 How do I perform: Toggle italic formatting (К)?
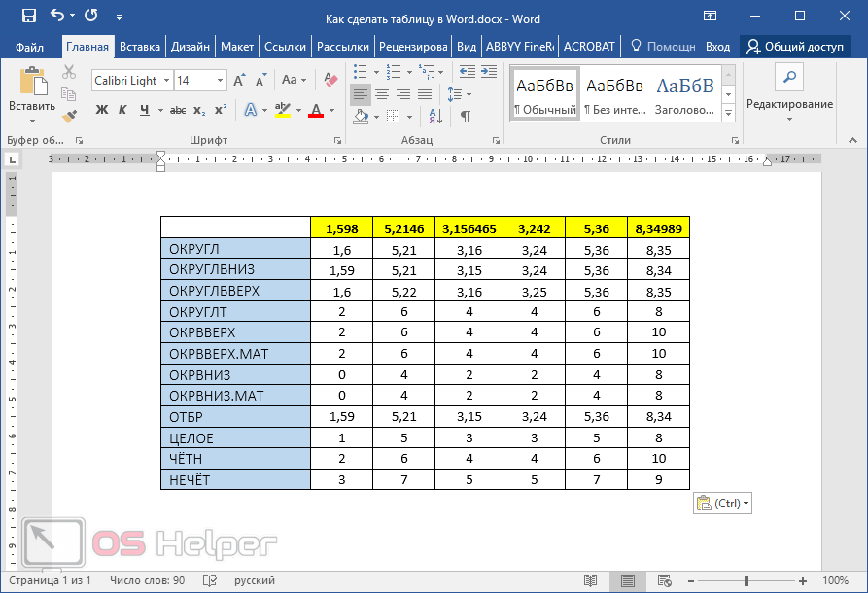pyautogui.click(x=123, y=110)
